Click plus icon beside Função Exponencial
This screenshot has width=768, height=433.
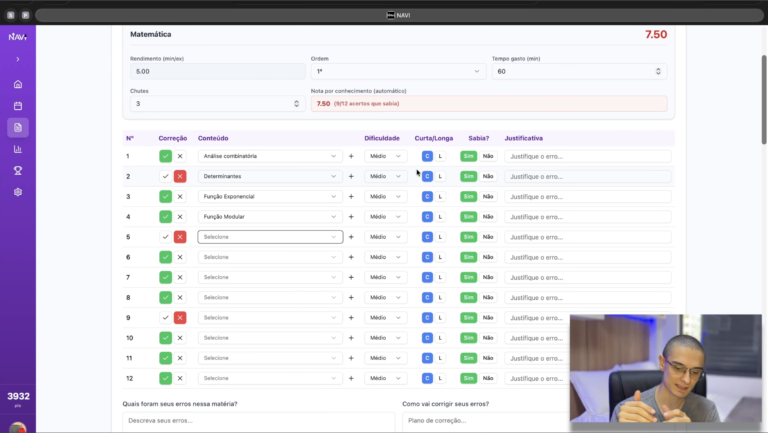coord(351,197)
